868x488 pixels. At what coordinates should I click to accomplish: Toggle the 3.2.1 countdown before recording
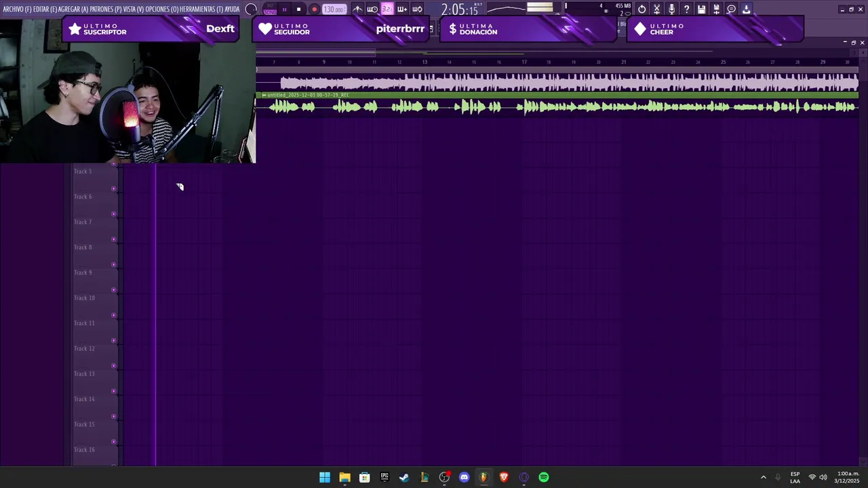click(387, 9)
